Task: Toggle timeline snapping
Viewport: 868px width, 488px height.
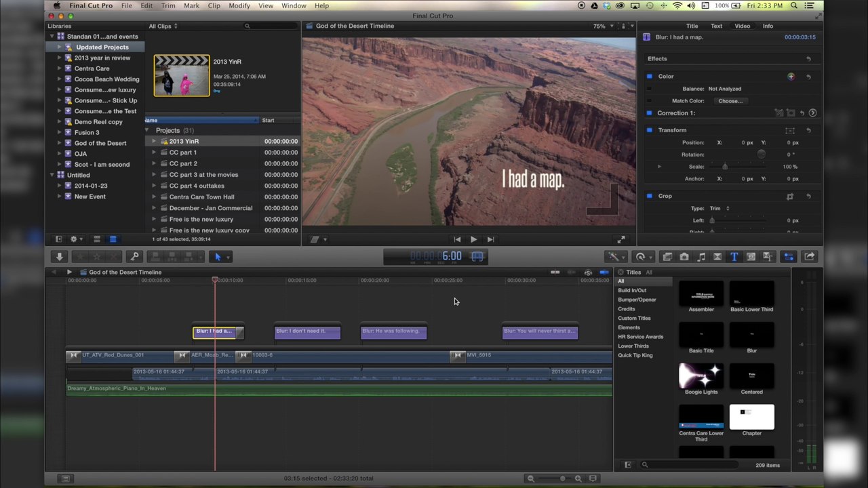Action: (604, 272)
